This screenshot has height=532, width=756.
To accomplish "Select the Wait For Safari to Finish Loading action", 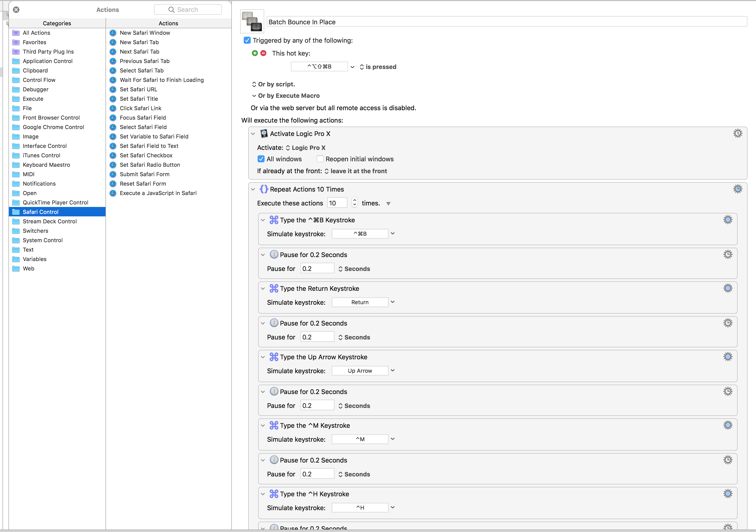I will point(169,80).
